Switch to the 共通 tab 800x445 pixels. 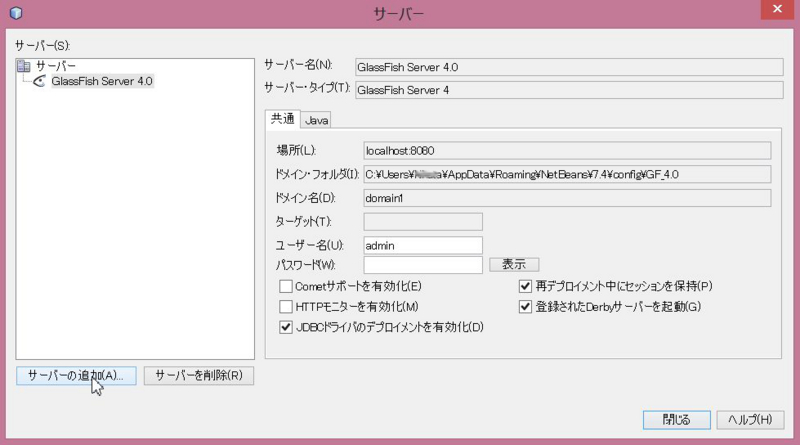(283, 119)
